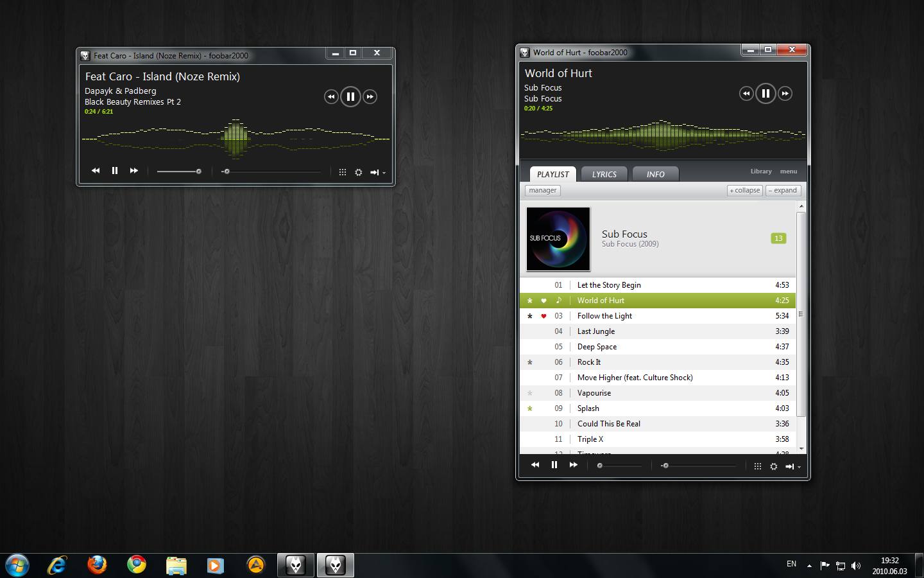
Task: Select track 04 Last Jungle
Action: pyautogui.click(x=658, y=331)
